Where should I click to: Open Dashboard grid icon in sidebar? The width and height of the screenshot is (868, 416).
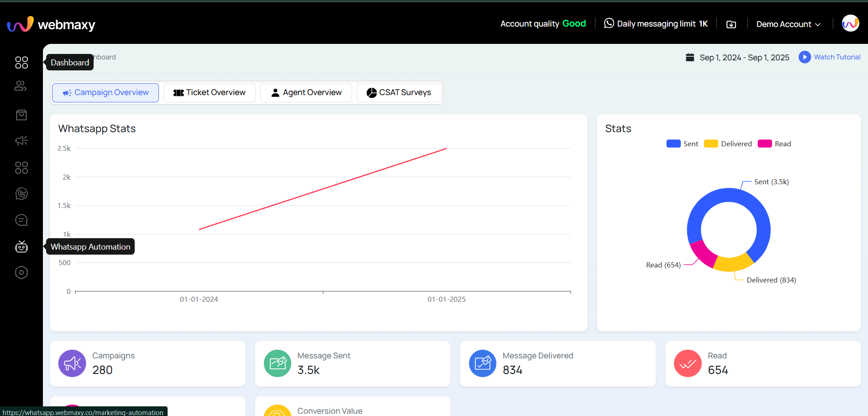[21, 63]
